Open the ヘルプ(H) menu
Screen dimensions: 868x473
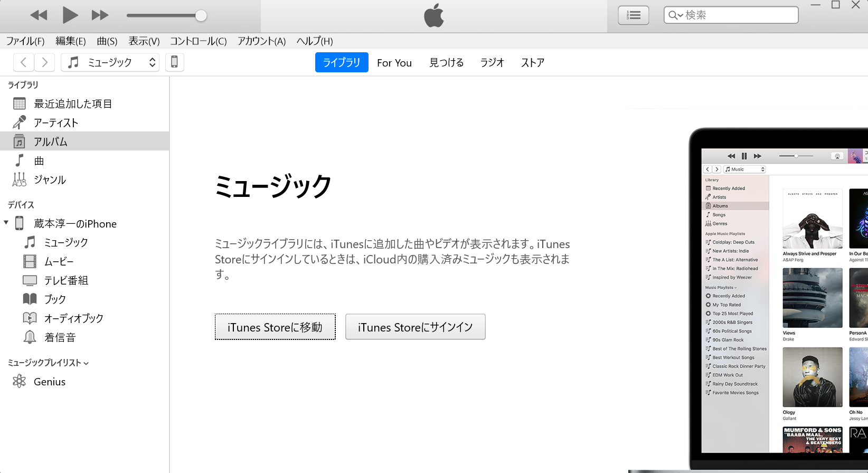tap(315, 41)
